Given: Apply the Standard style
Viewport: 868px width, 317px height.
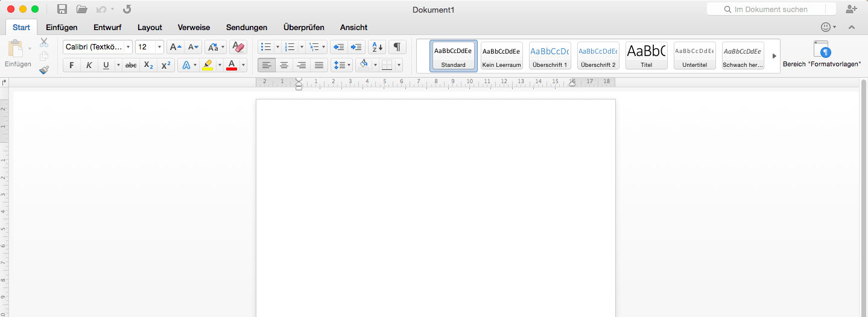Looking at the screenshot, I should pos(454,56).
